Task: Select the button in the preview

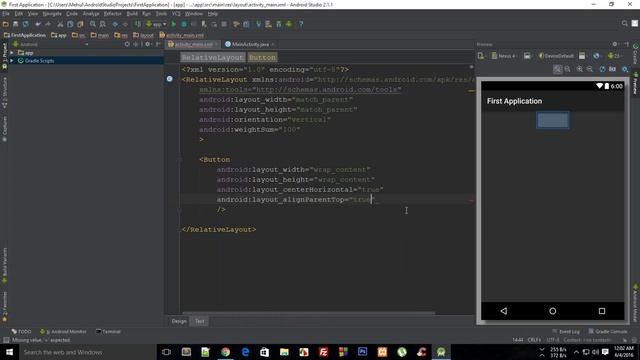Action: (x=553, y=120)
